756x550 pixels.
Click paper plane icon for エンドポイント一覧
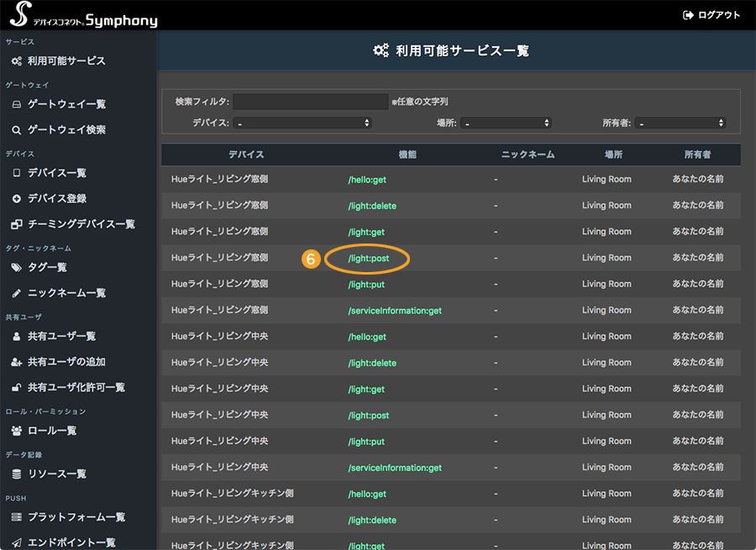point(17,542)
